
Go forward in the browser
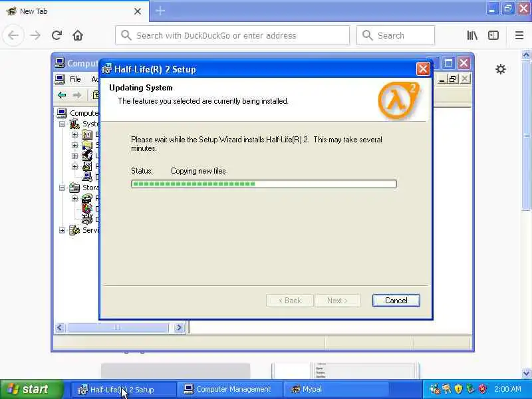point(35,35)
